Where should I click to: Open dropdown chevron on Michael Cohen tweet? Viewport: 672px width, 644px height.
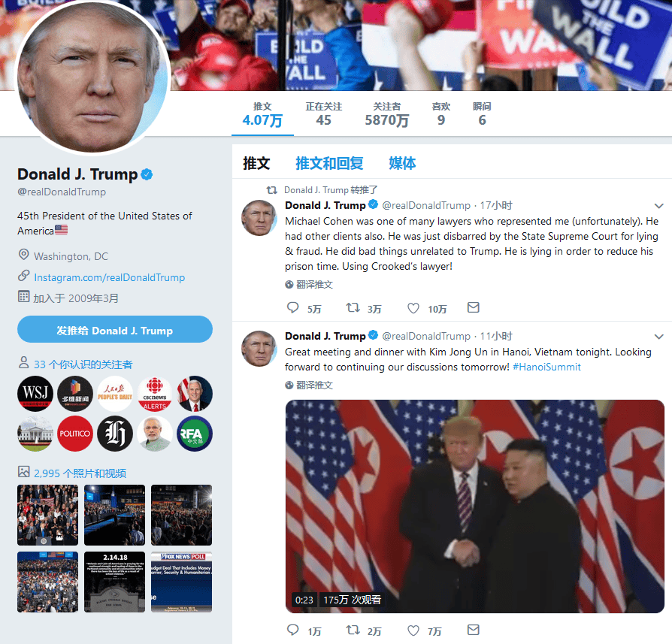click(658, 206)
